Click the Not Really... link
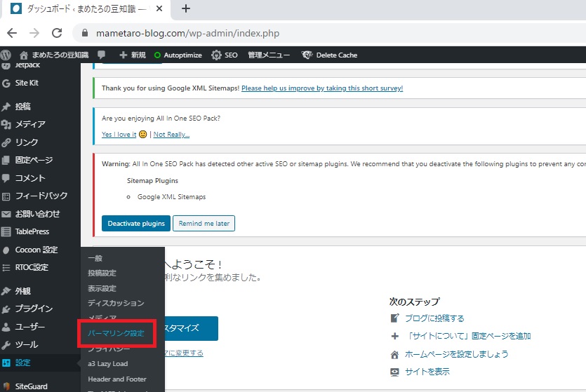Screen dimensions: 586x392 pos(171,135)
